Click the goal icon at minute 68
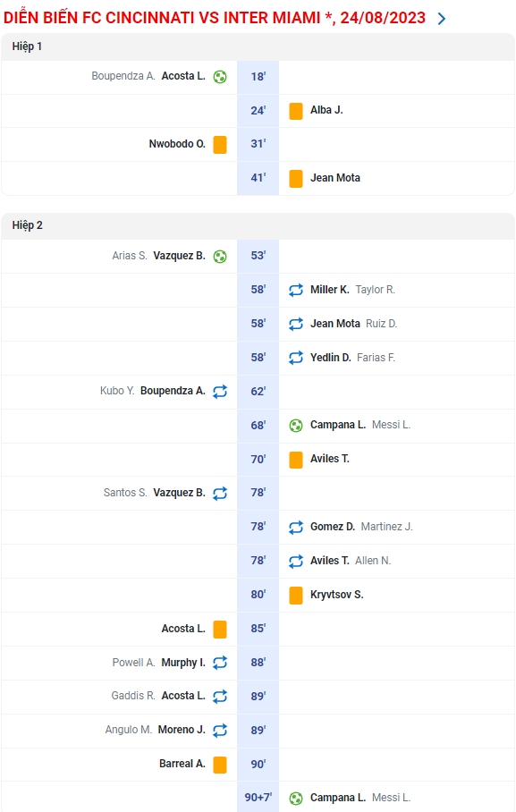The image size is (516, 812). pyautogui.click(x=296, y=426)
